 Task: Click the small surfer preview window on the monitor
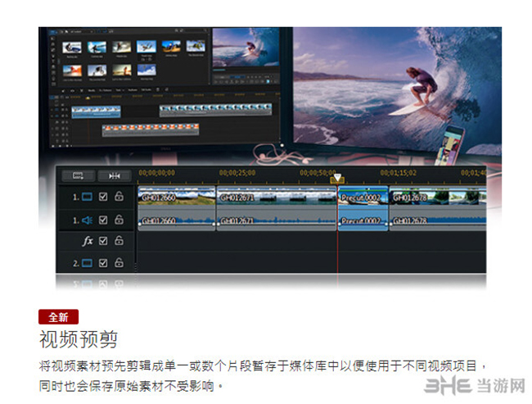tap(246, 48)
